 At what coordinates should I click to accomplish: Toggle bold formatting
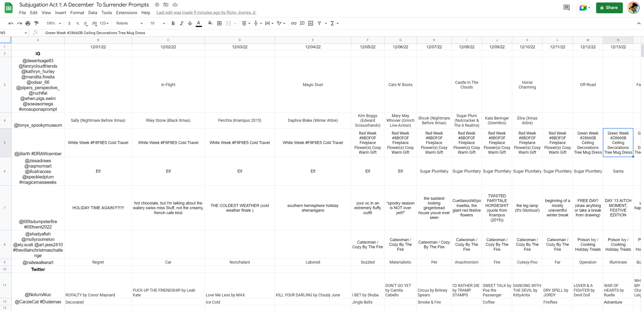click(x=173, y=23)
